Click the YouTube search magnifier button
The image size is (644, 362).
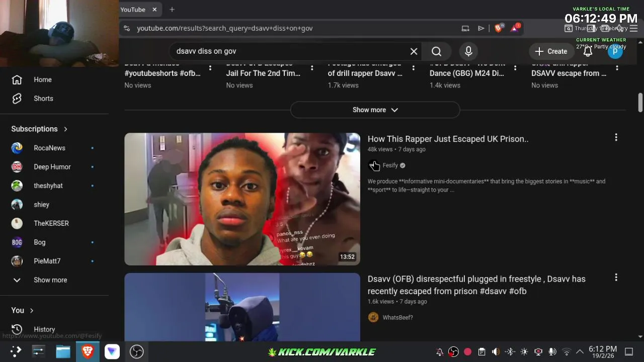[x=436, y=51]
